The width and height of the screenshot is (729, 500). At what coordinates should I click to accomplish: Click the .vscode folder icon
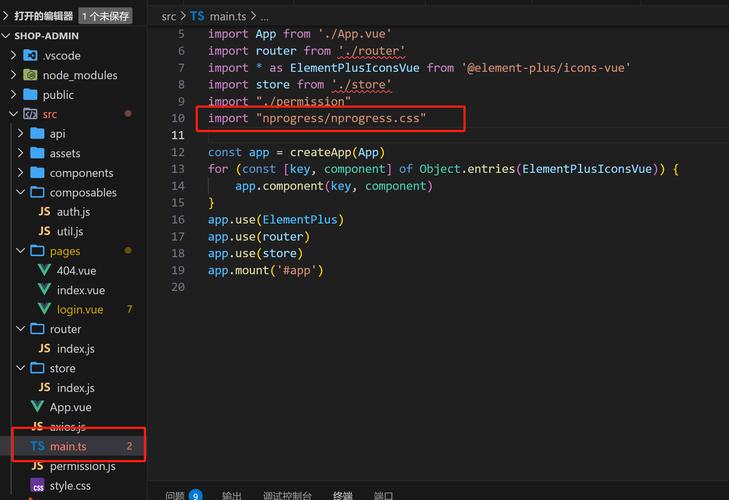click(x=30, y=55)
